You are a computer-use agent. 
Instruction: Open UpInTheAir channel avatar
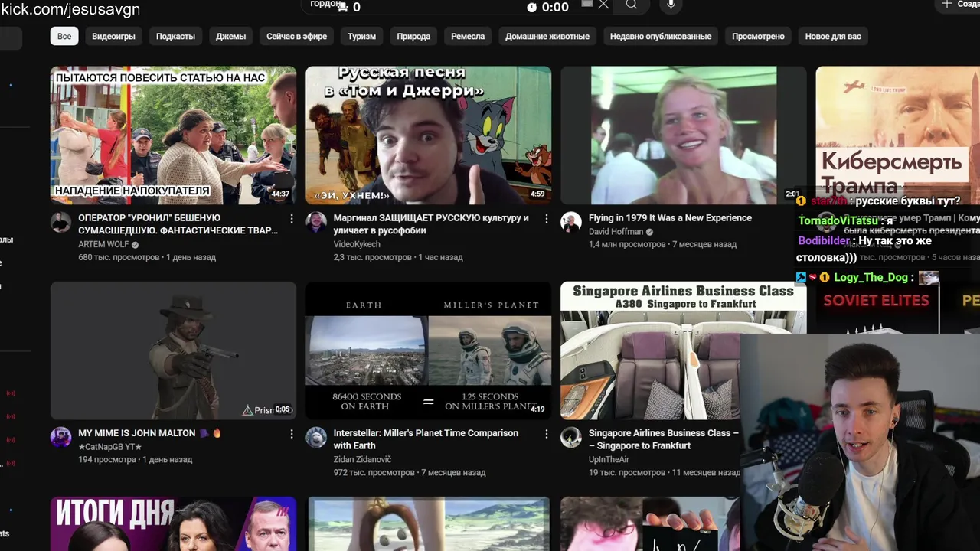pos(571,438)
